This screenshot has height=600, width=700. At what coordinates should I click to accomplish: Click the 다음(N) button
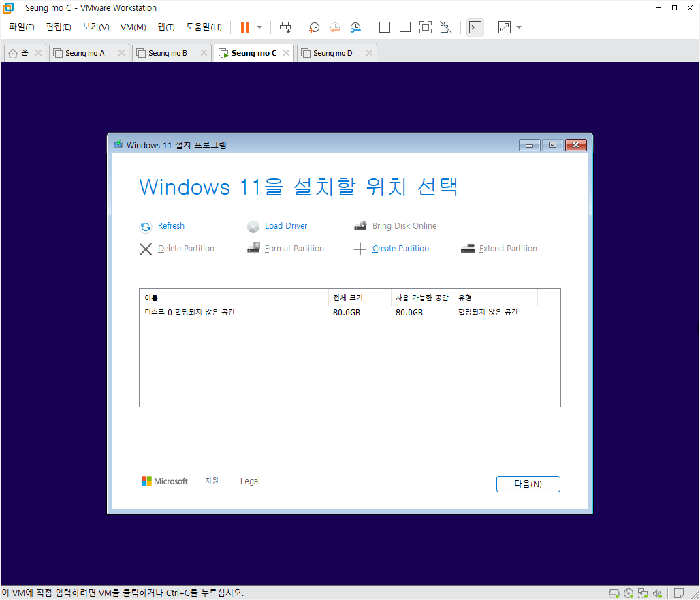click(528, 484)
